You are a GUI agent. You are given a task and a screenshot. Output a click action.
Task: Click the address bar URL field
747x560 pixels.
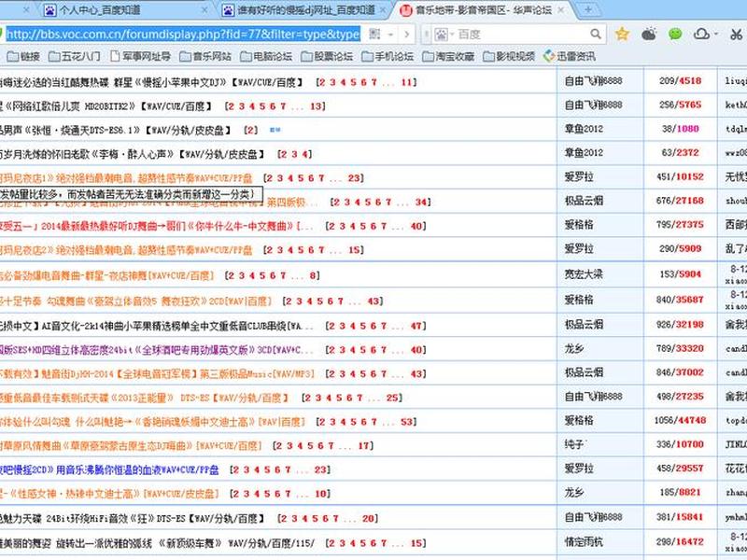point(183,35)
